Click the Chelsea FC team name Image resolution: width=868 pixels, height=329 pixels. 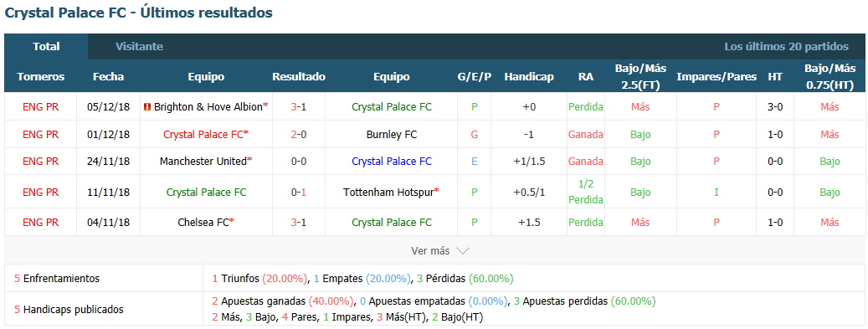203,222
